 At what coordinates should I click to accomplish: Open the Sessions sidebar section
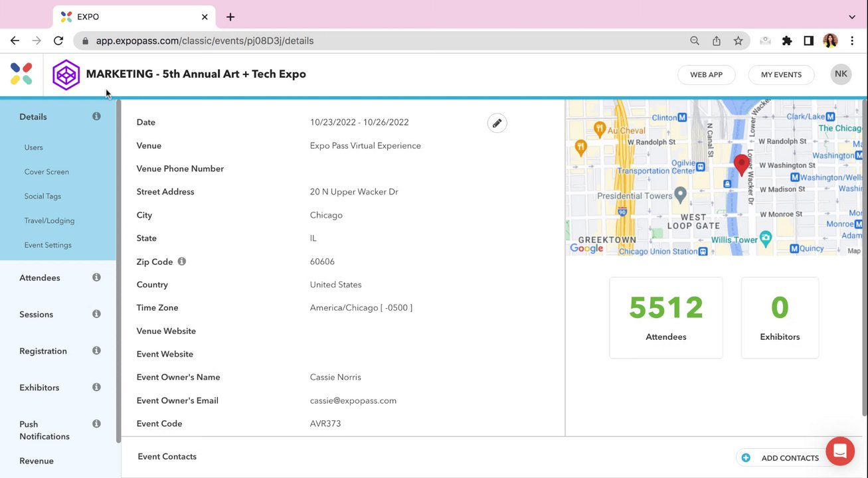pos(37,315)
